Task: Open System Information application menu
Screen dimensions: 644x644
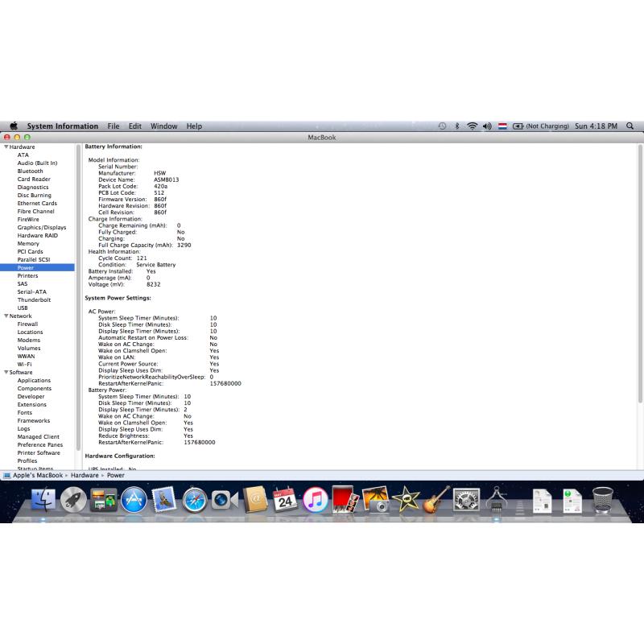Action: [63, 126]
